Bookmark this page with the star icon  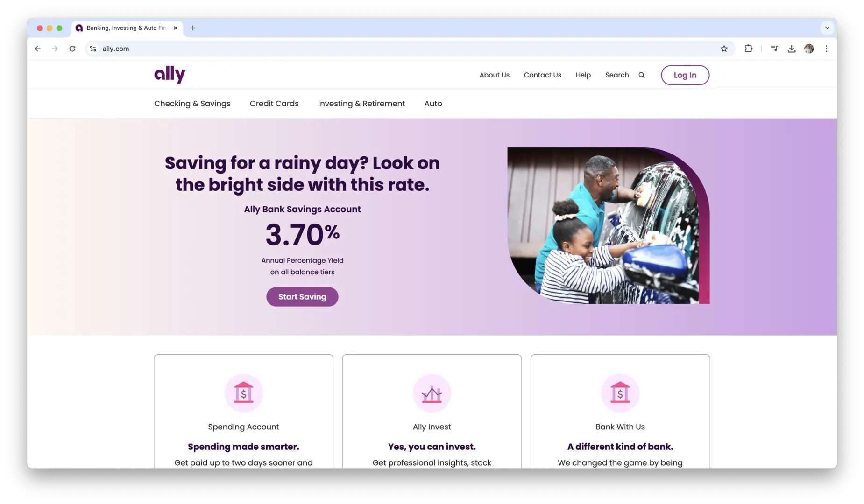(724, 49)
